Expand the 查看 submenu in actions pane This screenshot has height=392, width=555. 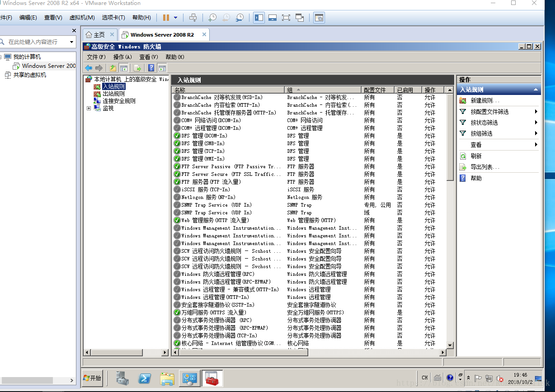(x=536, y=145)
